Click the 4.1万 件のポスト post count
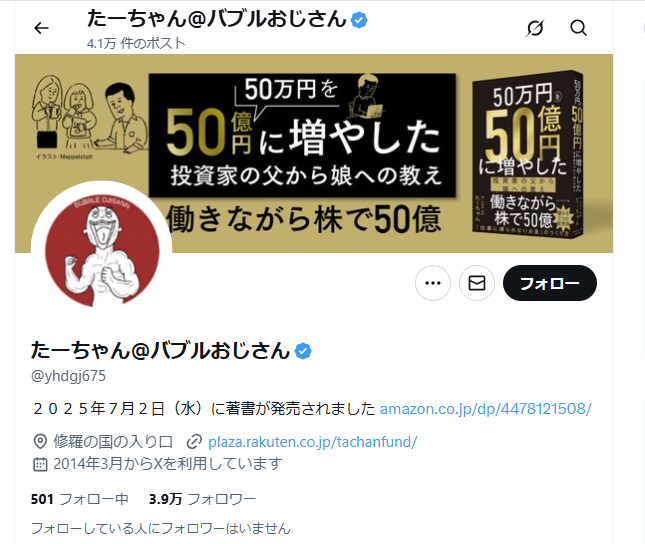 136,43
